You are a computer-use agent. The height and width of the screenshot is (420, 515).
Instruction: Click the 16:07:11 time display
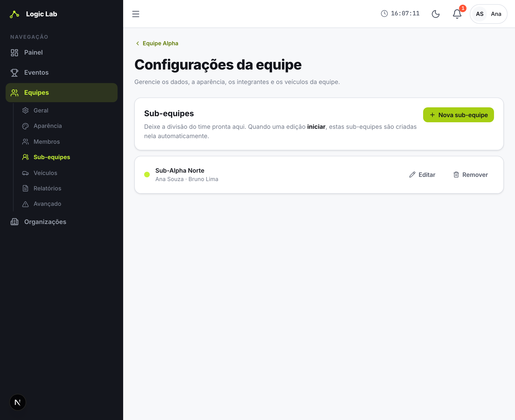[405, 14]
